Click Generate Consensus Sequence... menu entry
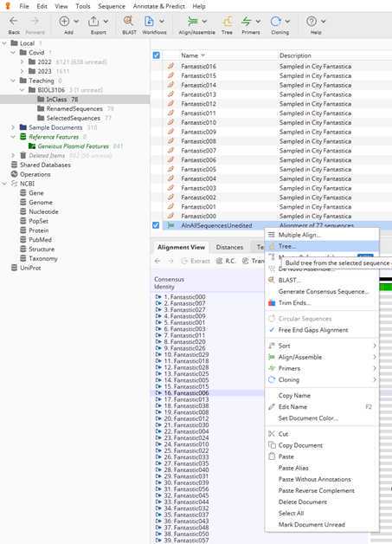 pyautogui.click(x=324, y=291)
